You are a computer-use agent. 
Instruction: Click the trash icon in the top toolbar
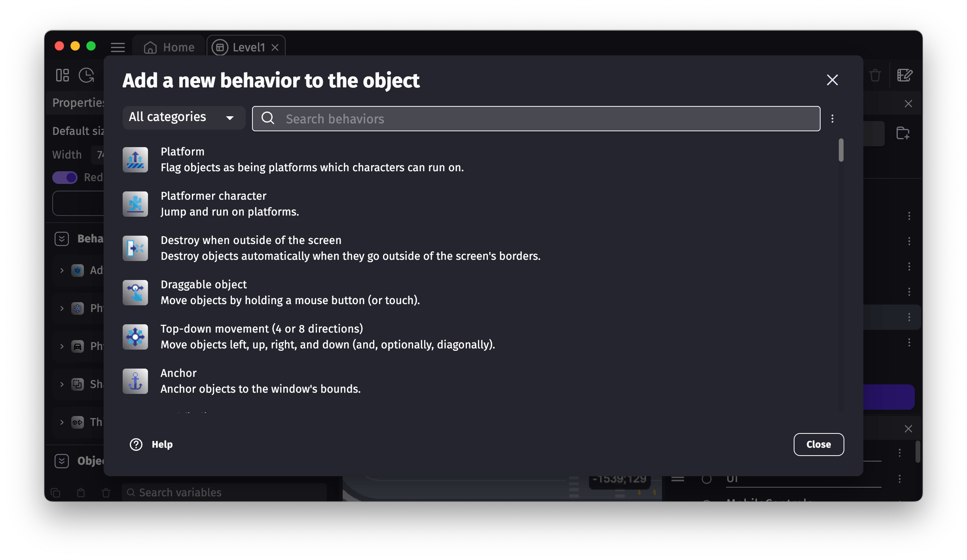pyautogui.click(x=875, y=76)
